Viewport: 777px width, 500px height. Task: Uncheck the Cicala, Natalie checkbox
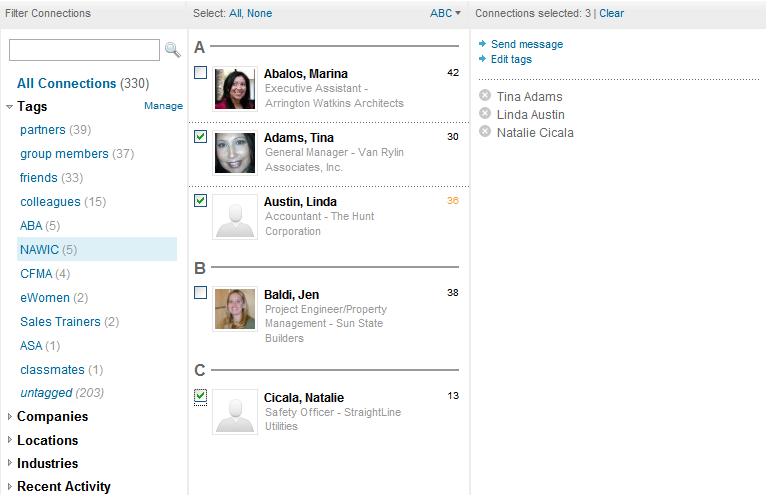tap(200, 396)
